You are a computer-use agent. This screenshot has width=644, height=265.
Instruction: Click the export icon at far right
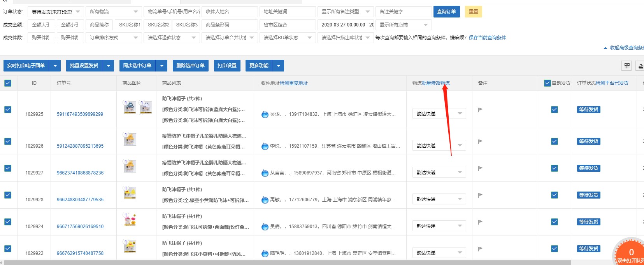(x=640, y=66)
